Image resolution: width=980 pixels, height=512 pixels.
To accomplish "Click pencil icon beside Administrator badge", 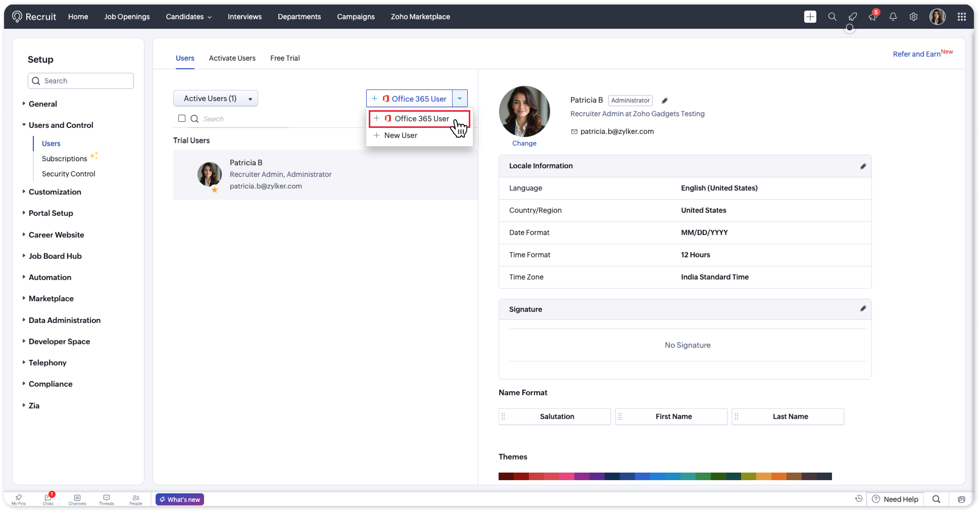I will click(664, 101).
